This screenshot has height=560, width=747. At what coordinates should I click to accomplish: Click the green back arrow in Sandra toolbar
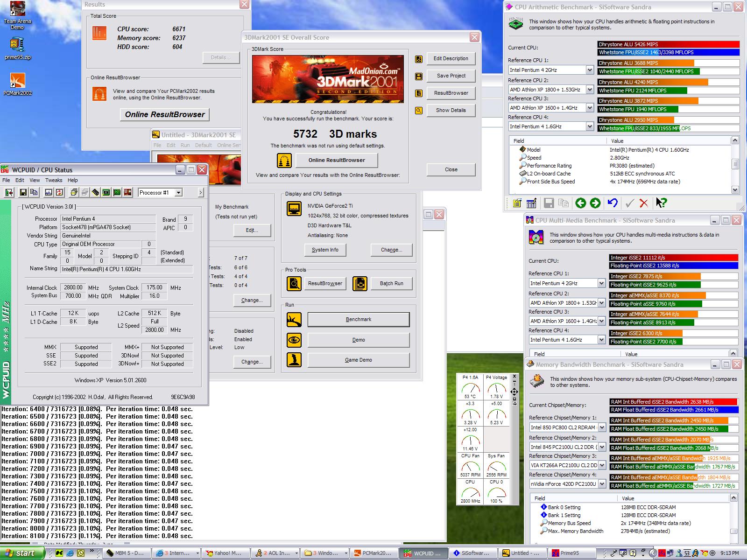click(580, 203)
